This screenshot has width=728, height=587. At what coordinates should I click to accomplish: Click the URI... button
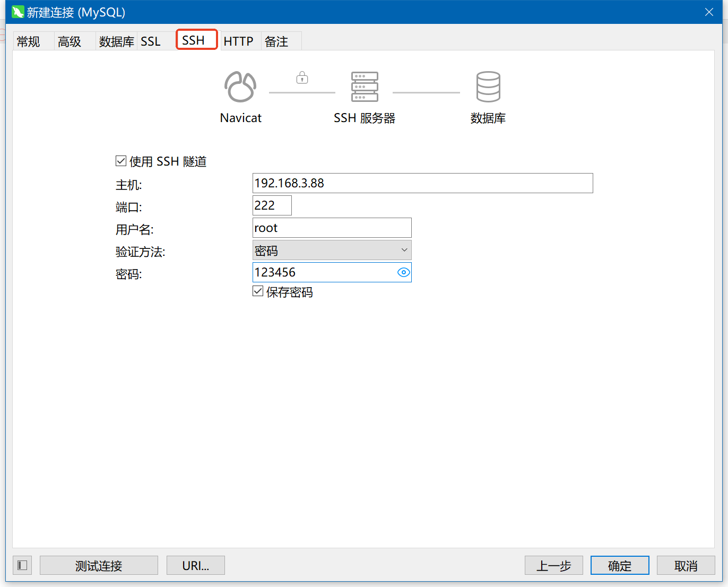(195, 565)
